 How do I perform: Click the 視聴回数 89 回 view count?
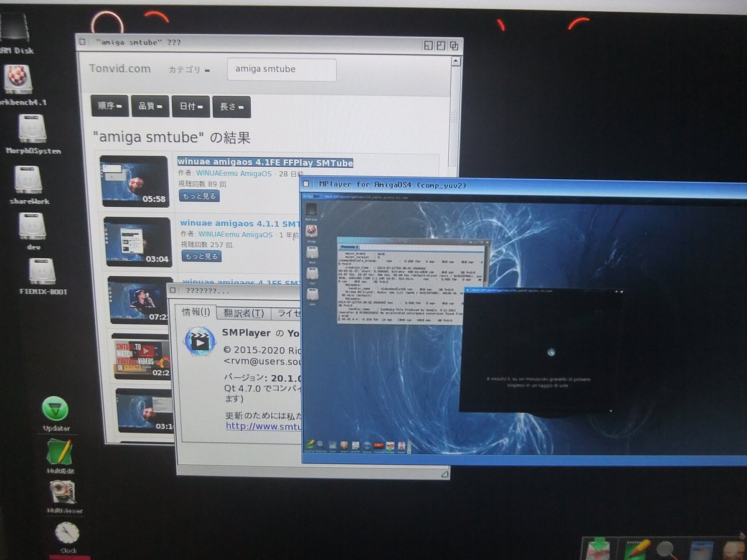point(203,185)
